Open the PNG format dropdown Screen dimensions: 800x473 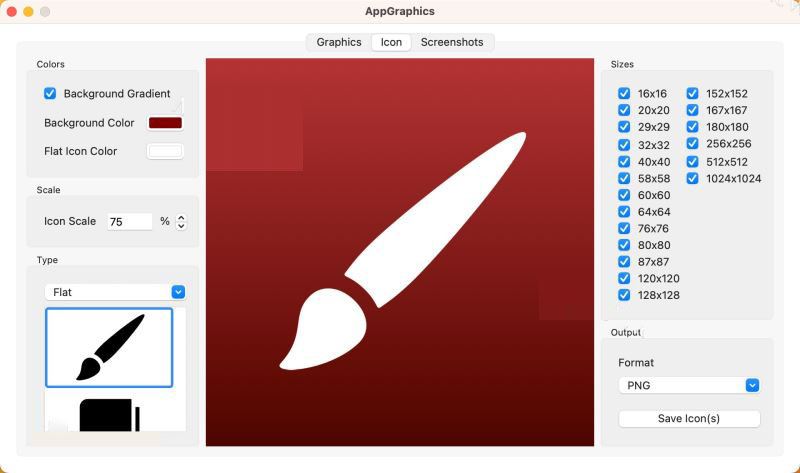[689, 385]
